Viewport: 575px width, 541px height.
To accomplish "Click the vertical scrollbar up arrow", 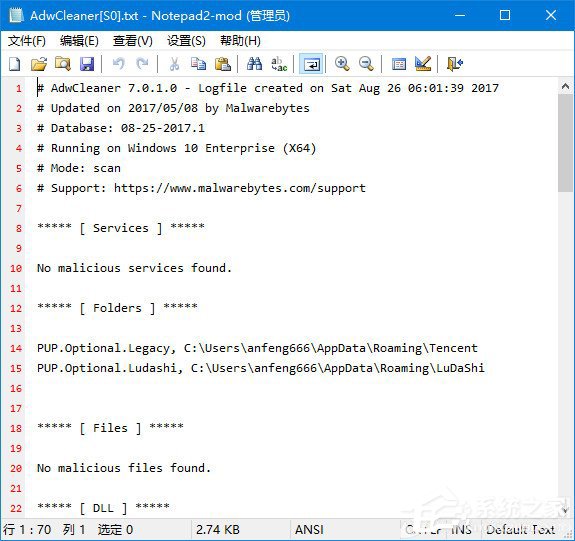I will [x=565, y=87].
